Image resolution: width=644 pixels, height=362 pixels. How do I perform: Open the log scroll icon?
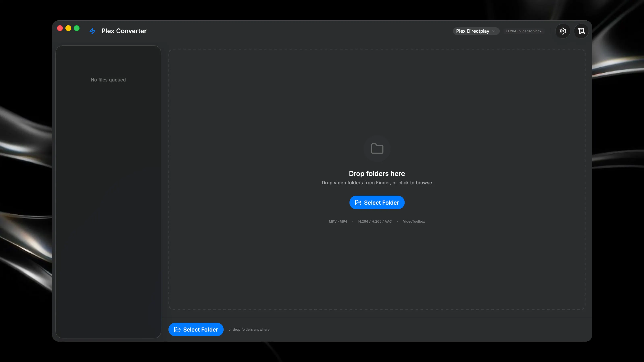coord(581,31)
